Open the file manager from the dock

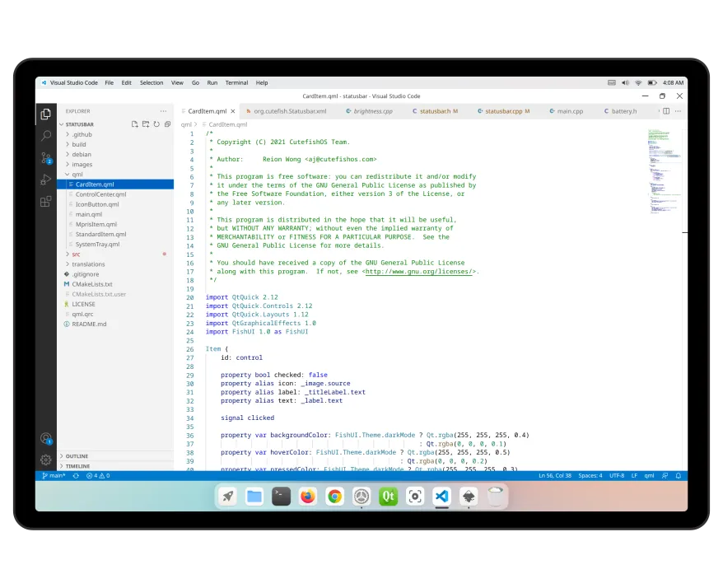point(254,497)
